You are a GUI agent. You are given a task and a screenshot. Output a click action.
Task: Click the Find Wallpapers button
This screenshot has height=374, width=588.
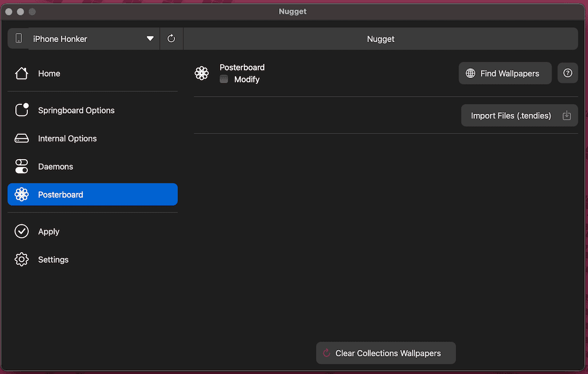point(505,73)
